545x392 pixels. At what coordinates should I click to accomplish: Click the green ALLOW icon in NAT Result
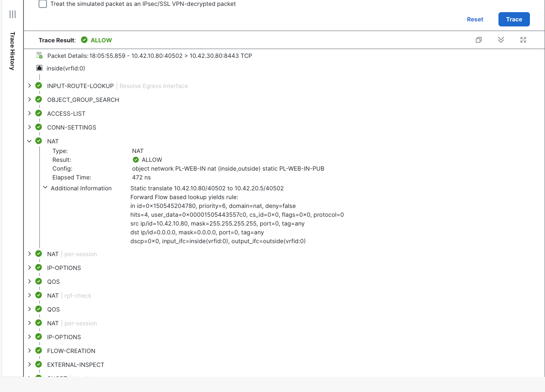tap(136, 160)
